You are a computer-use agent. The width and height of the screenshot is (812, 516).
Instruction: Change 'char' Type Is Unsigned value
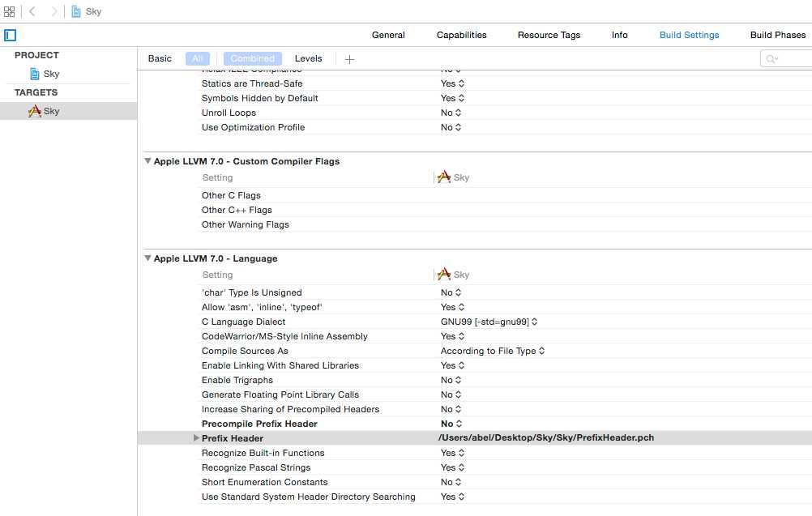[x=451, y=292]
